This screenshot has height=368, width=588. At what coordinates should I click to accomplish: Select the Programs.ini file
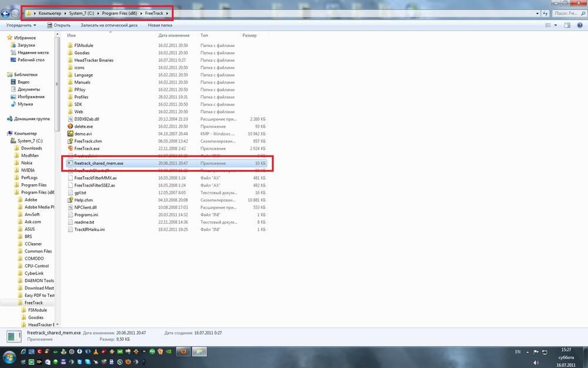click(x=86, y=215)
